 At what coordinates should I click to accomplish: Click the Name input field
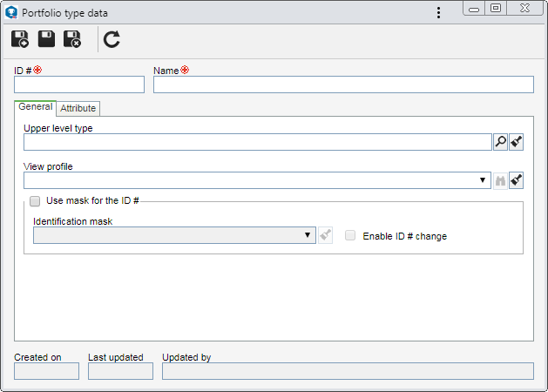pos(343,84)
